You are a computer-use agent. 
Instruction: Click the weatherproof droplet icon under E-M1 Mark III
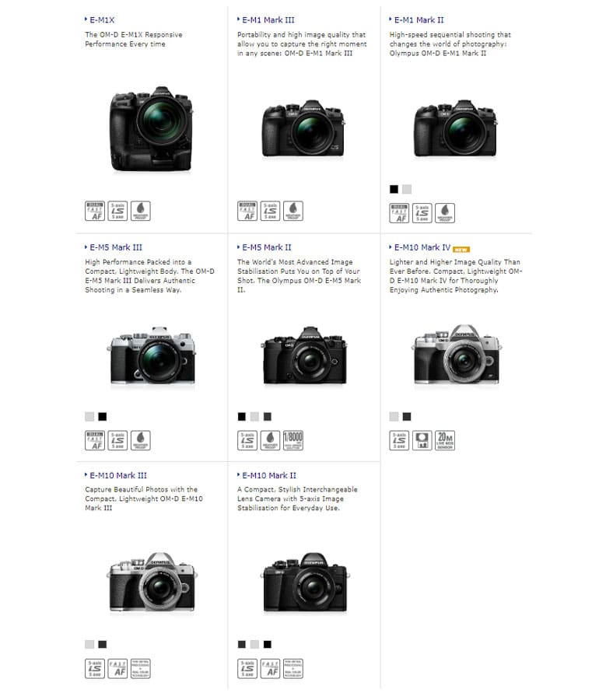(292, 211)
